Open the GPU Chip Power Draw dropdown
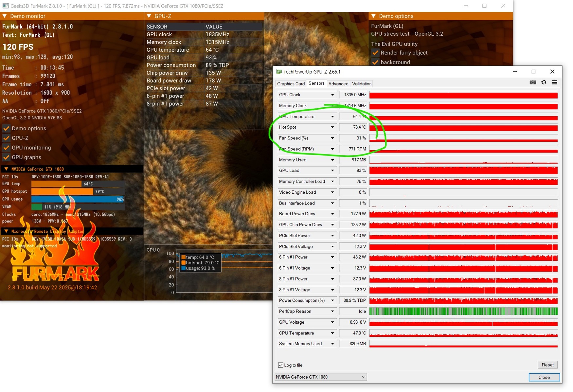The width and height of the screenshot is (573, 392). tap(332, 225)
